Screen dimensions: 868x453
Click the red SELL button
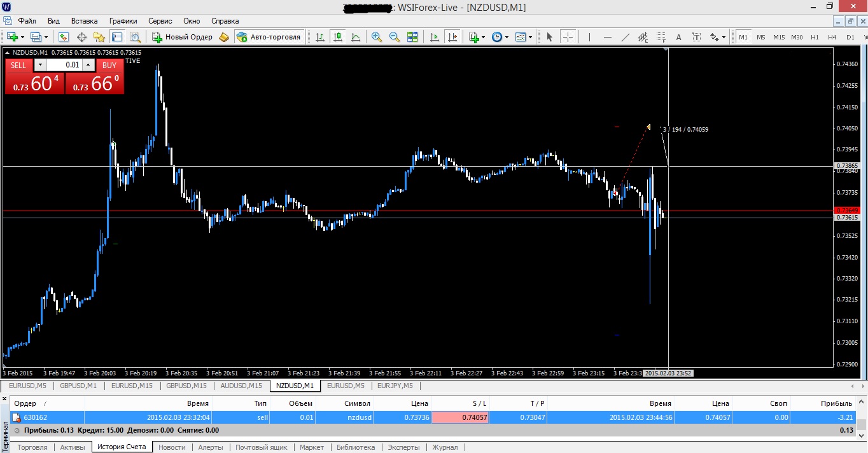click(18, 65)
